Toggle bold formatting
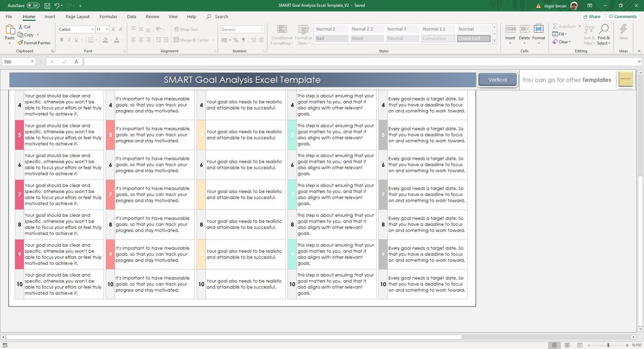This screenshot has width=644, height=349. pos(62,40)
